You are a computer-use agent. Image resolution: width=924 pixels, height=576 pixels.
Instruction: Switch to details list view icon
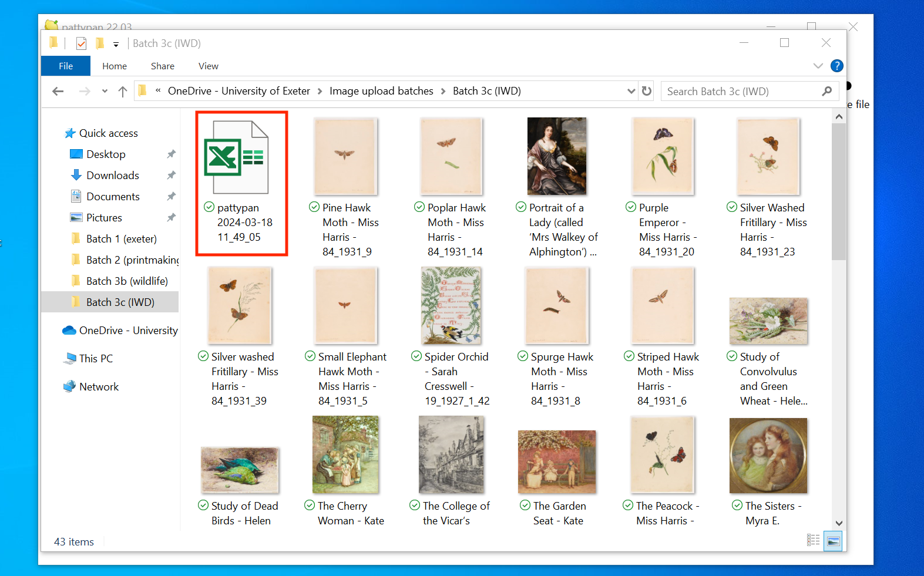click(814, 540)
